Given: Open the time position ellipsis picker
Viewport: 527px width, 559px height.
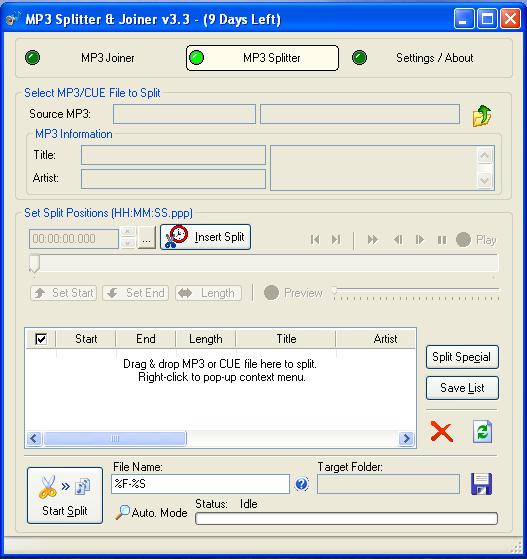Looking at the screenshot, I should [147, 238].
